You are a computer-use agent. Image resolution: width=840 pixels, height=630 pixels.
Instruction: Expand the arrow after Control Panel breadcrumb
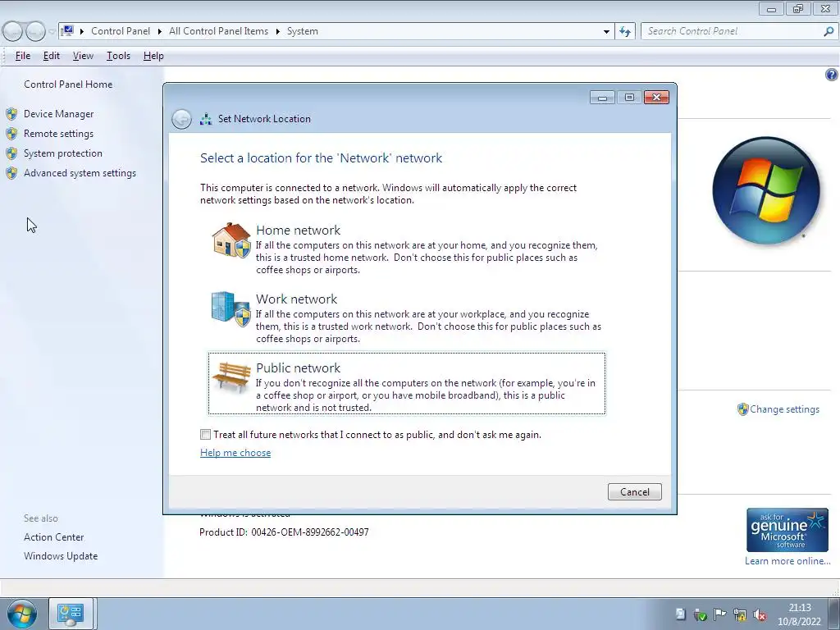[160, 32]
